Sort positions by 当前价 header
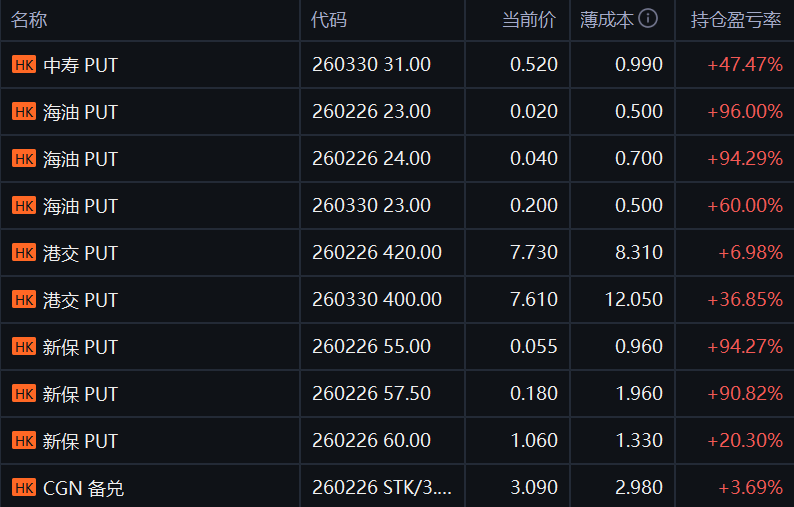Image resolution: width=794 pixels, height=507 pixels. coord(529,20)
